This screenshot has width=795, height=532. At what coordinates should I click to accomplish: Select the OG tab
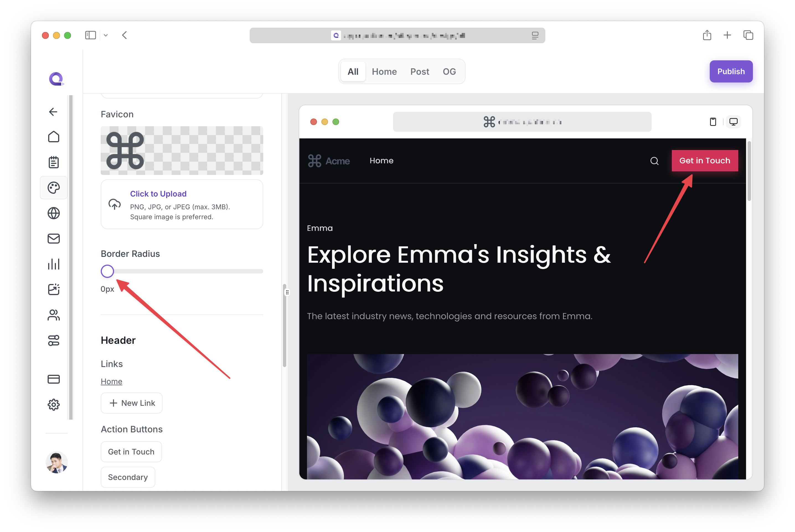click(449, 72)
